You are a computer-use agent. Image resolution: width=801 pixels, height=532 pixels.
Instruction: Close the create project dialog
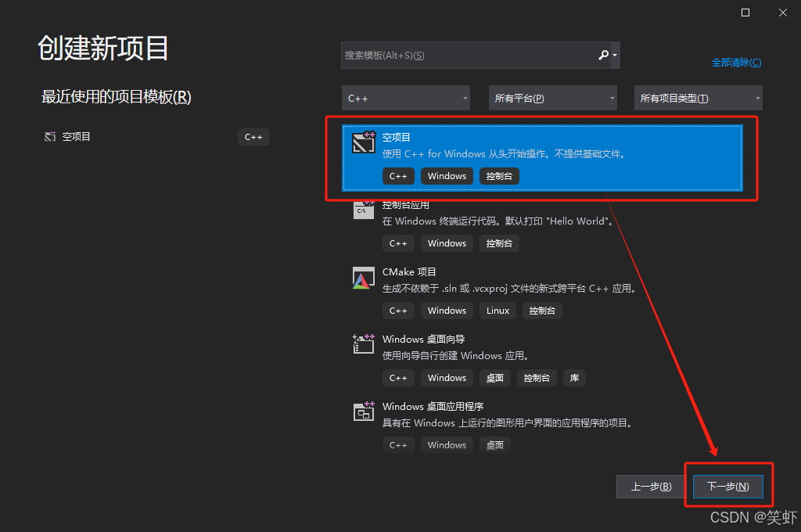(x=782, y=13)
